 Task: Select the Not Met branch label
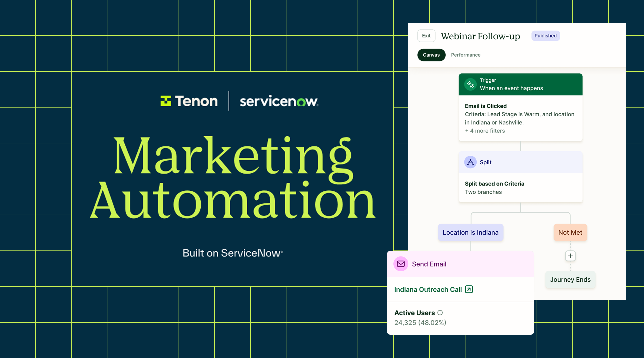[570, 232]
